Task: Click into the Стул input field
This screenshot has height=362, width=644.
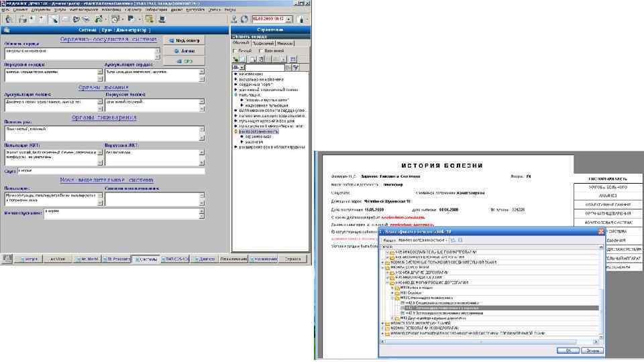Action: coord(111,171)
